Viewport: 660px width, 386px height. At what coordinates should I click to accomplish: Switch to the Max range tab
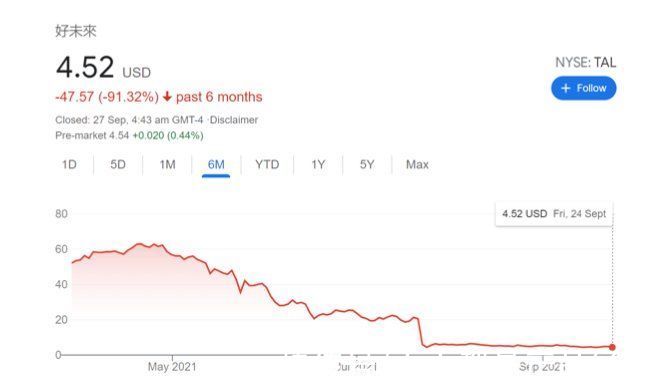tap(417, 165)
